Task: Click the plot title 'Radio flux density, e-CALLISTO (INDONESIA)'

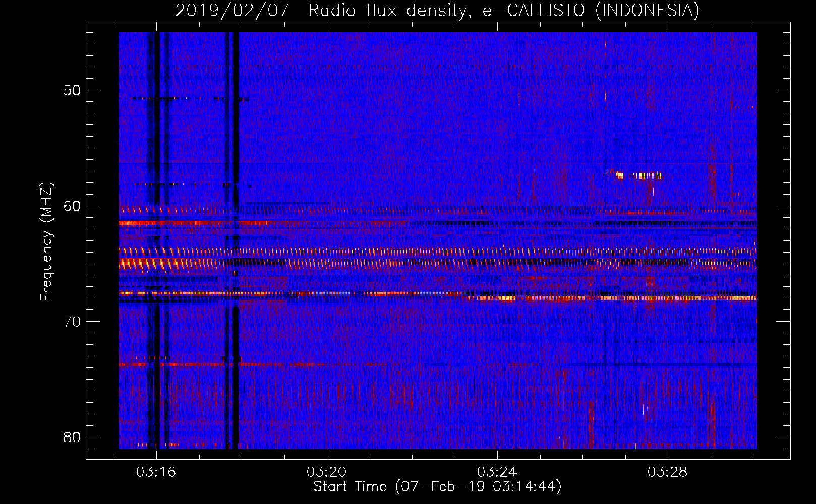Action: [503, 10]
